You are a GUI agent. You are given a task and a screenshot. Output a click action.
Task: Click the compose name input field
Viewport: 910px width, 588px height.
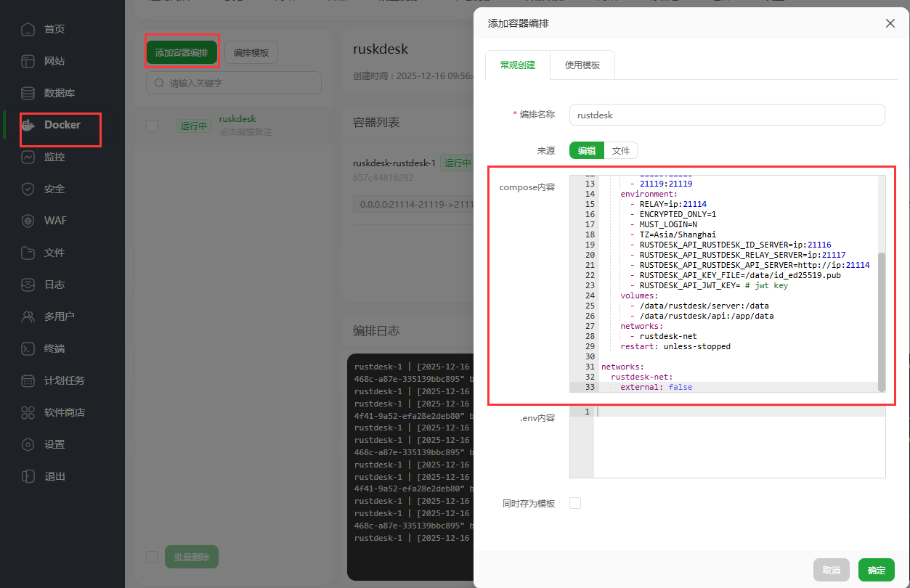coord(727,115)
